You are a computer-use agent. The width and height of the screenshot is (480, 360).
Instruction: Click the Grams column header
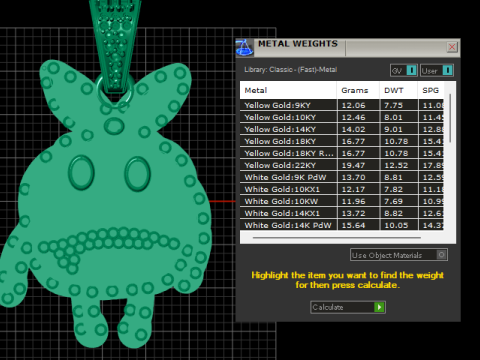(358, 90)
